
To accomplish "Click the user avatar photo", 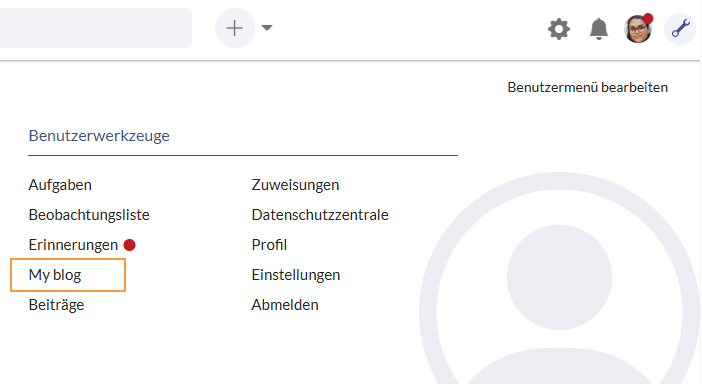I will click(x=638, y=29).
